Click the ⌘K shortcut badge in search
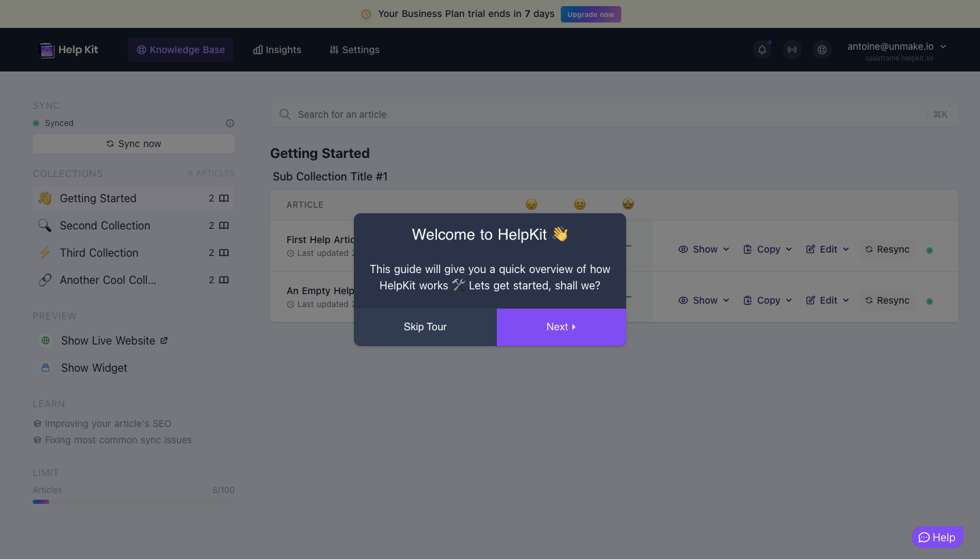 click(x=941, y=114)
